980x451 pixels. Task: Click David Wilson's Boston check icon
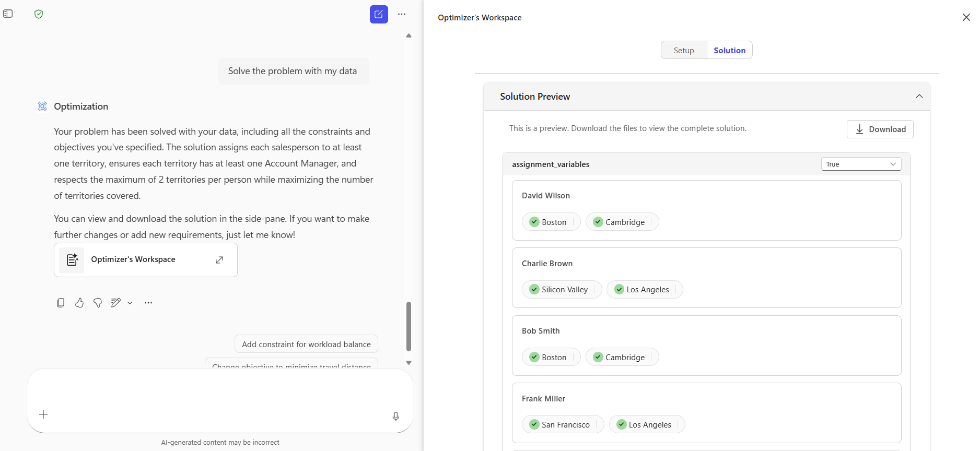534,222
